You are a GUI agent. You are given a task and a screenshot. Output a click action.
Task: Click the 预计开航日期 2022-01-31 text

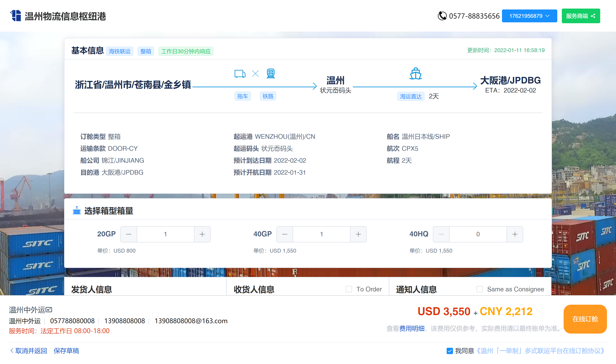(270, 173)
